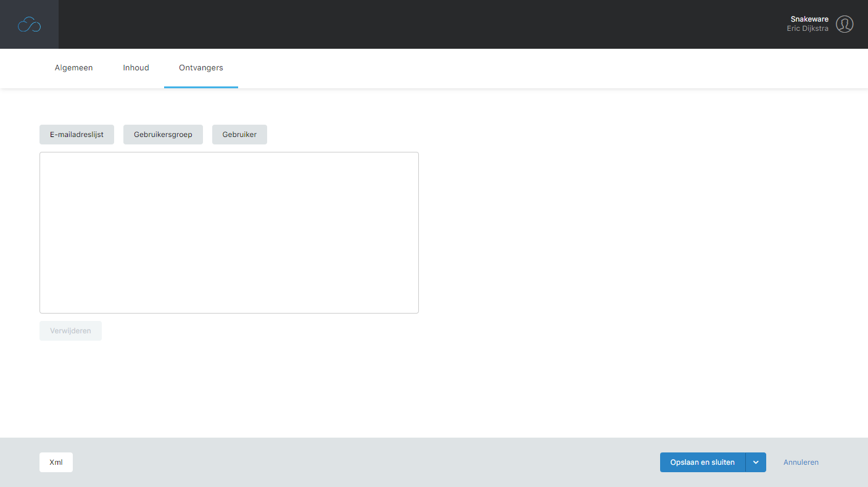
Task: Click the Gebruikersgroep button
Action: click(x=163, y=135)
